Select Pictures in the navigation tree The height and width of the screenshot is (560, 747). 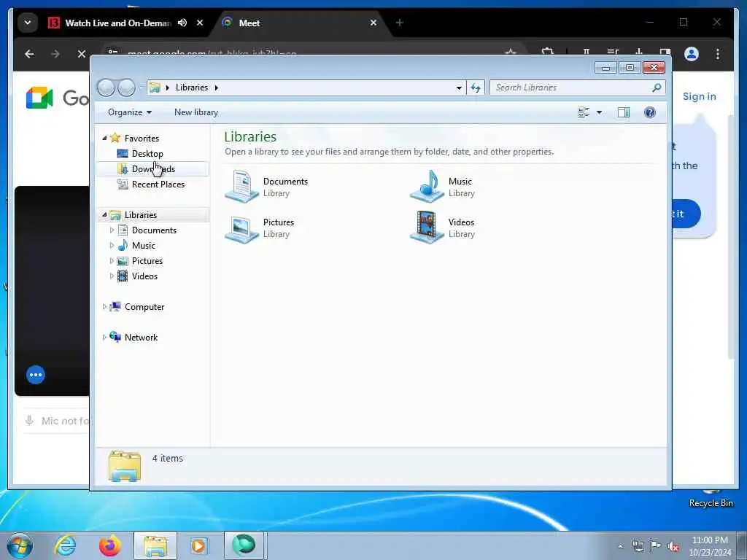tap(147, 261)
